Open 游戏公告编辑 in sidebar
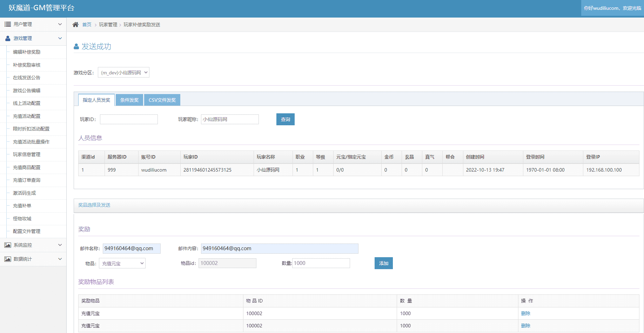 [x=27, y=91]
